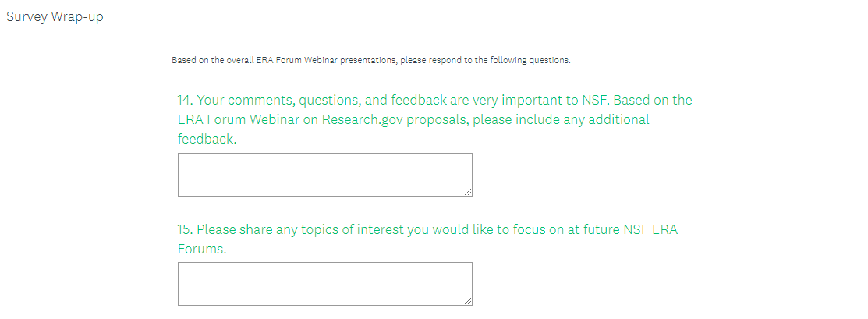Click resize handle of question 14 text box
This screenshot has width=868, height=319.
pos(468,192)
